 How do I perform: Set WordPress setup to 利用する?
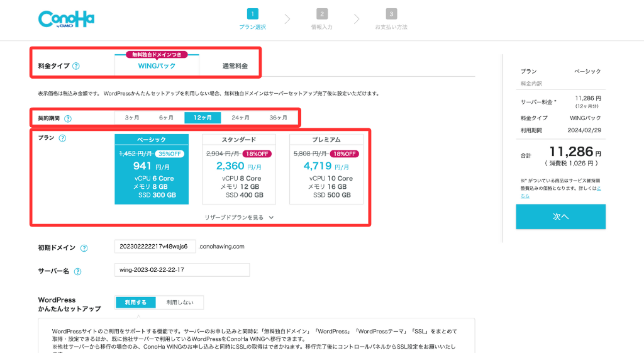tap(136, 303)
